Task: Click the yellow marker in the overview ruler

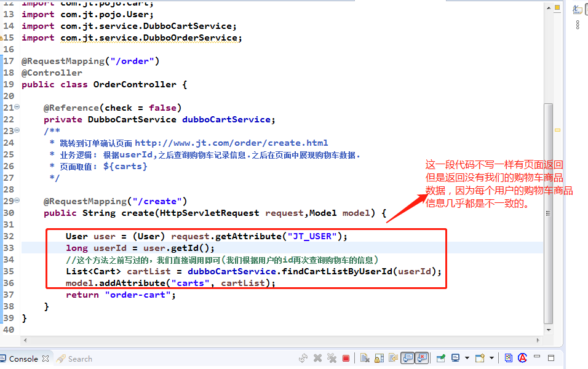Action: [x=557, y=130]
